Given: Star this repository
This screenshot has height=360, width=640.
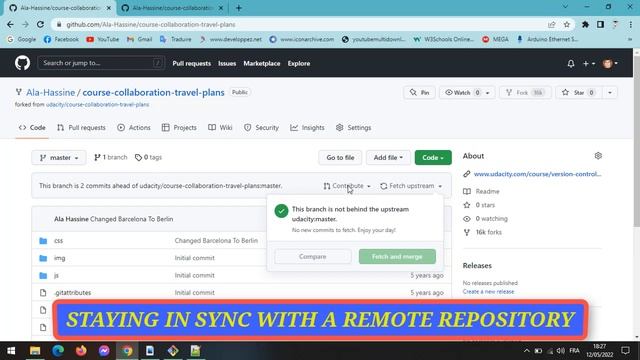Looking at the screenshot, I should [x=578, y=93].
